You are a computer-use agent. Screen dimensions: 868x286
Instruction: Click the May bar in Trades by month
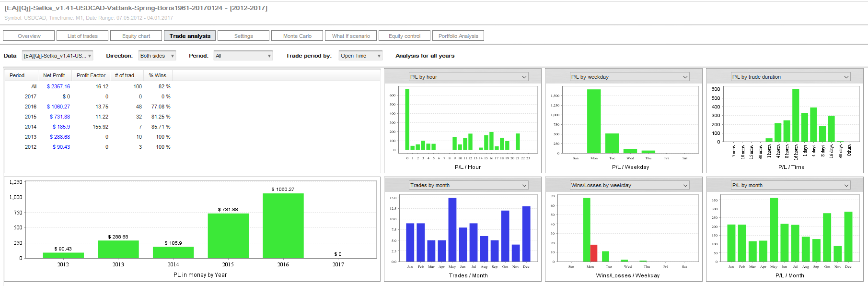point(452,230)
